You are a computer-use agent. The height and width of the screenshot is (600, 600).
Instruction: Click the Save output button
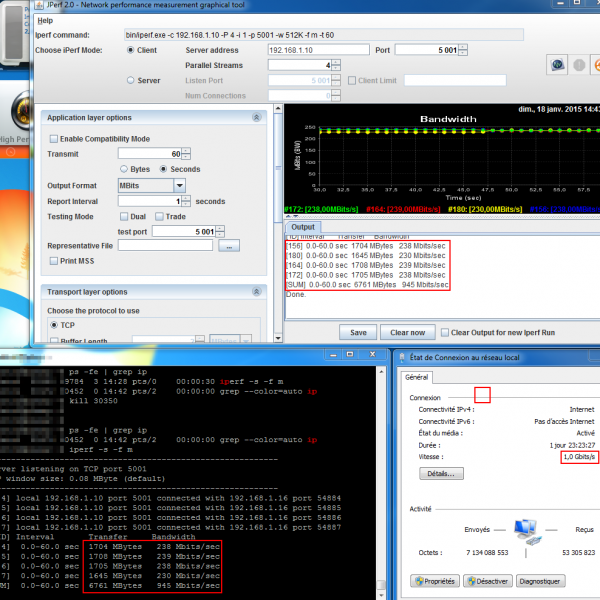359,332
